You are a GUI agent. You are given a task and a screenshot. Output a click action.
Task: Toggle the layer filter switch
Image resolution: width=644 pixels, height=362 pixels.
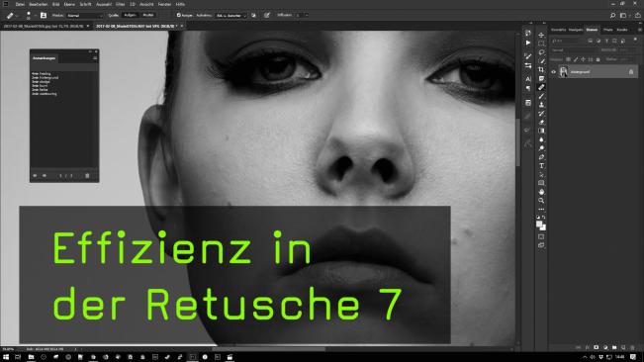click(x=635, y=41)
